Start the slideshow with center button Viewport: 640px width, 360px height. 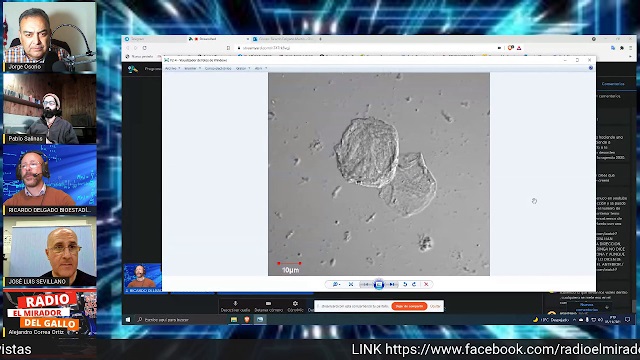379,284
